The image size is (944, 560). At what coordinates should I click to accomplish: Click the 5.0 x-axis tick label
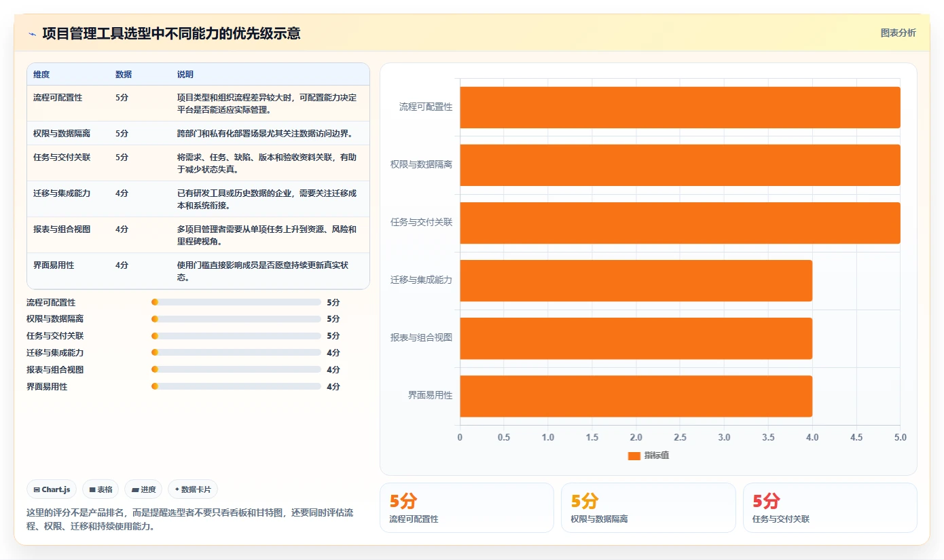900,438
